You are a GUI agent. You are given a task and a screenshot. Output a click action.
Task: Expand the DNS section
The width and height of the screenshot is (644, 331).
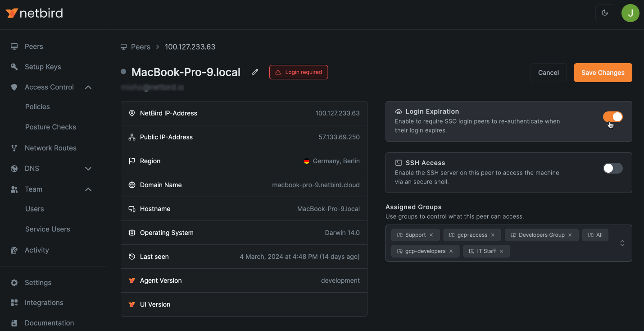(x=88, y=168)
